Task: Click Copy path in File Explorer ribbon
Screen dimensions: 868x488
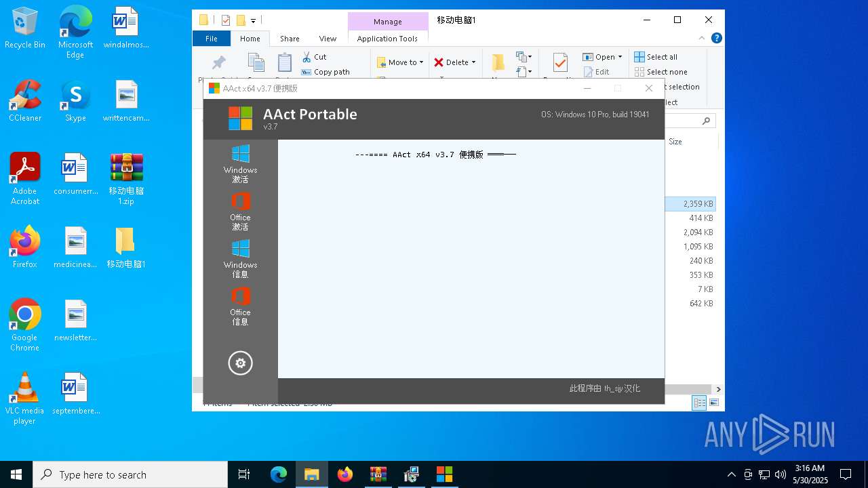Action: coord(325,72)
